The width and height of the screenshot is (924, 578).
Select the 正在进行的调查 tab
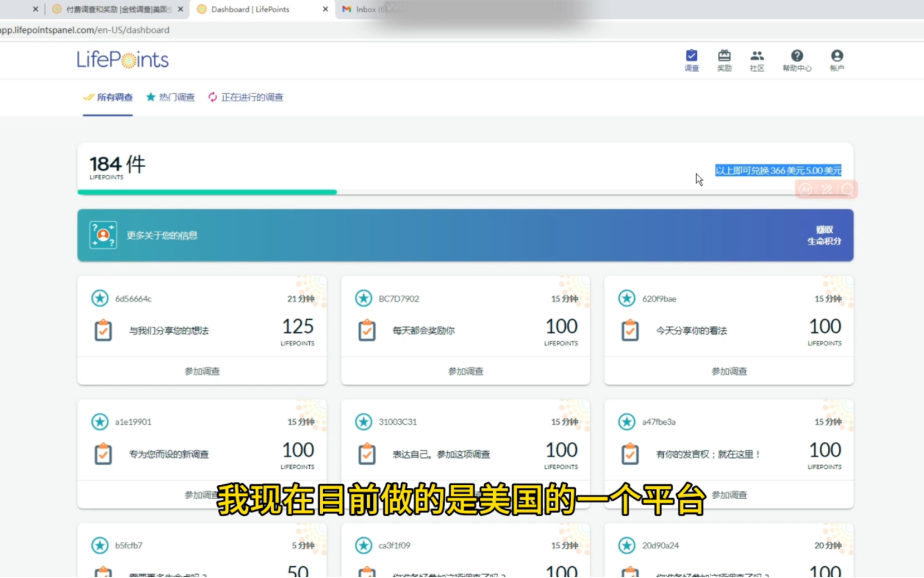pos(246,97)
